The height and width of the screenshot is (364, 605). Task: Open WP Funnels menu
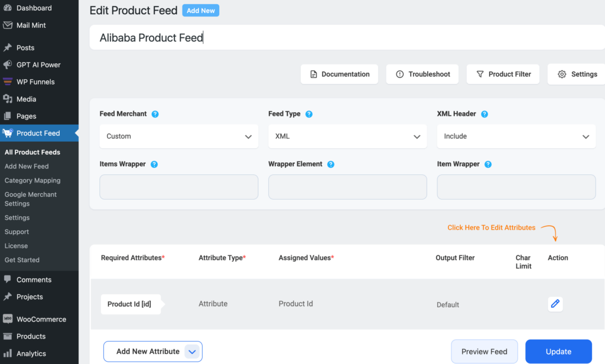[35, 82]
